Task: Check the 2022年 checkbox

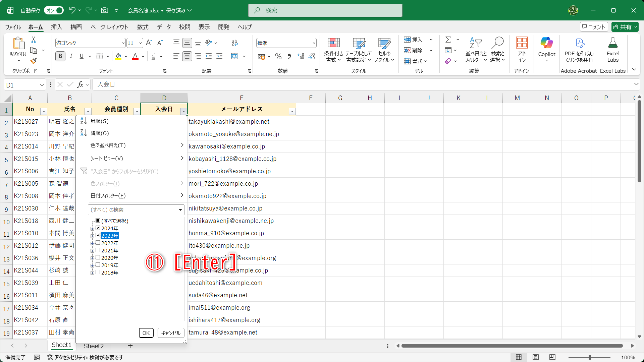Action: 98,243
